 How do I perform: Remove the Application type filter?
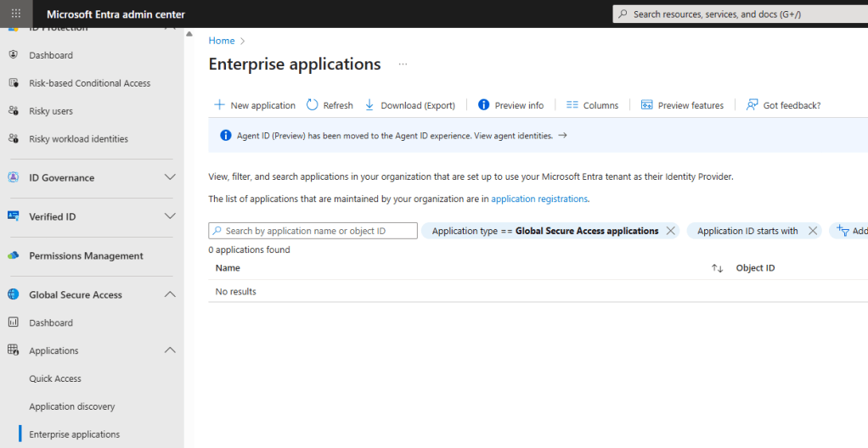670,231
